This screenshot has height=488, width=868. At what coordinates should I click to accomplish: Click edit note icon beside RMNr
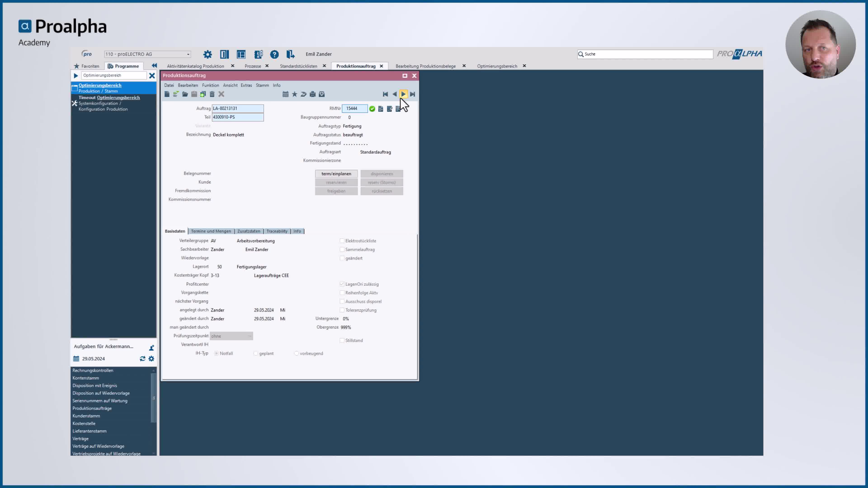pos(390,109)
